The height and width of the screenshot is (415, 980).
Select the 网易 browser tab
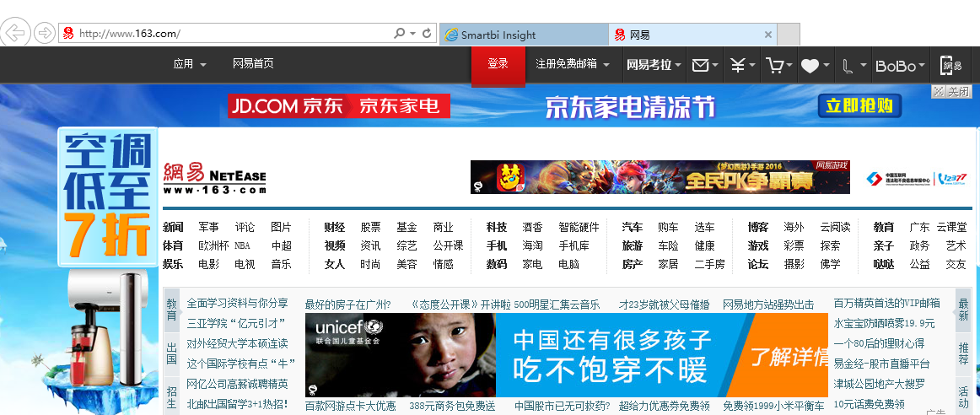click(692, 35)
